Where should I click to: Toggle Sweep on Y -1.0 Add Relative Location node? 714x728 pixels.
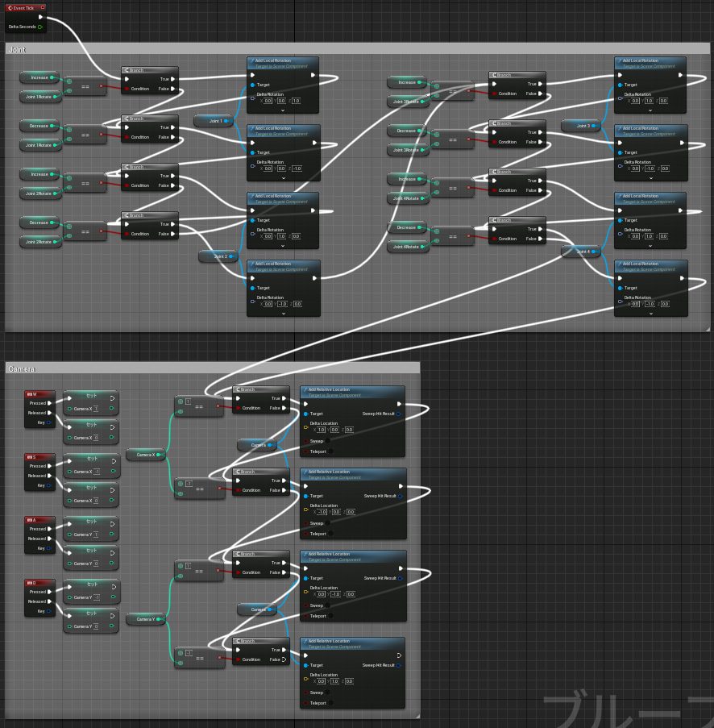point(328,605)
